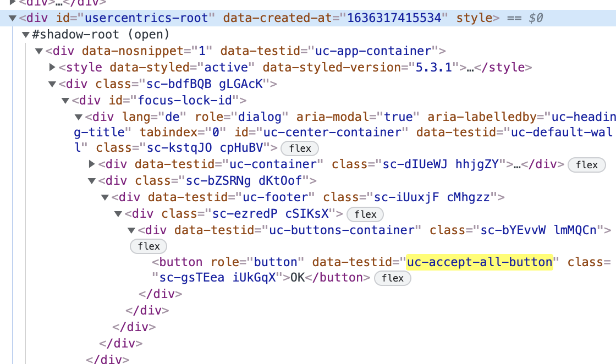The image size is (616, 364).
Task: Collapse the uc-buttons-container div node
Action: [131, 230]
